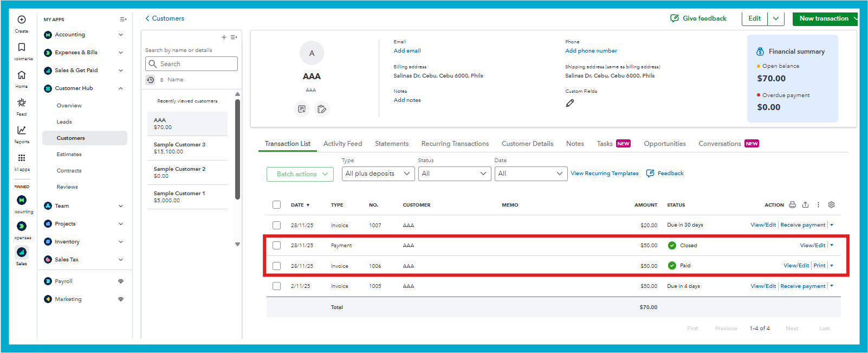Click the print icon in table header

click(x=792, y=205)
